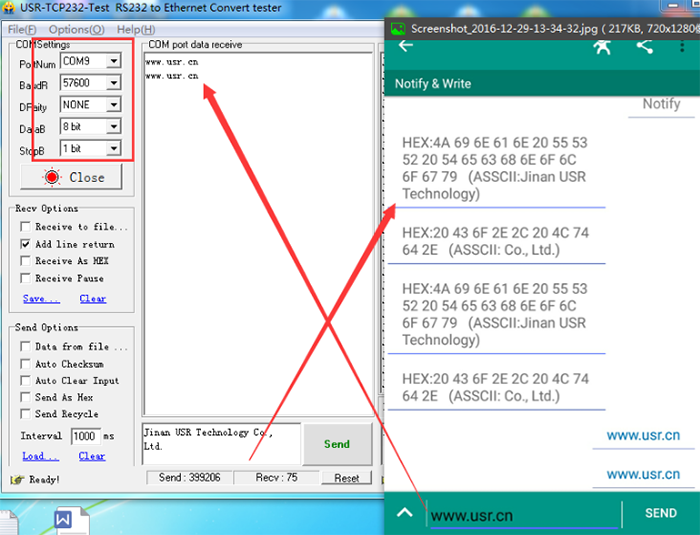
Task: Tap the back arrow in the mobile app
Action: tap(406, 46)
